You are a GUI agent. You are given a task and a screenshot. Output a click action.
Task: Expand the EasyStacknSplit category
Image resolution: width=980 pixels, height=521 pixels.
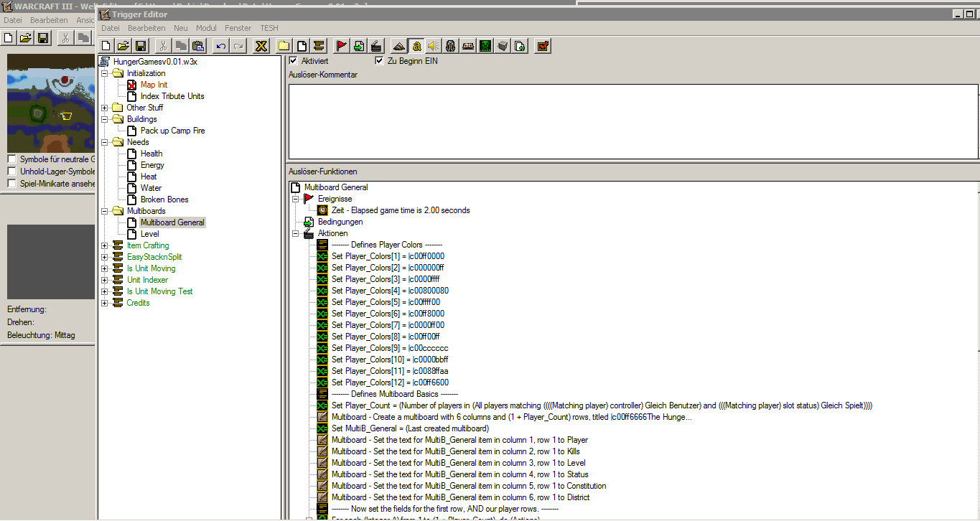tap(105, 257)
